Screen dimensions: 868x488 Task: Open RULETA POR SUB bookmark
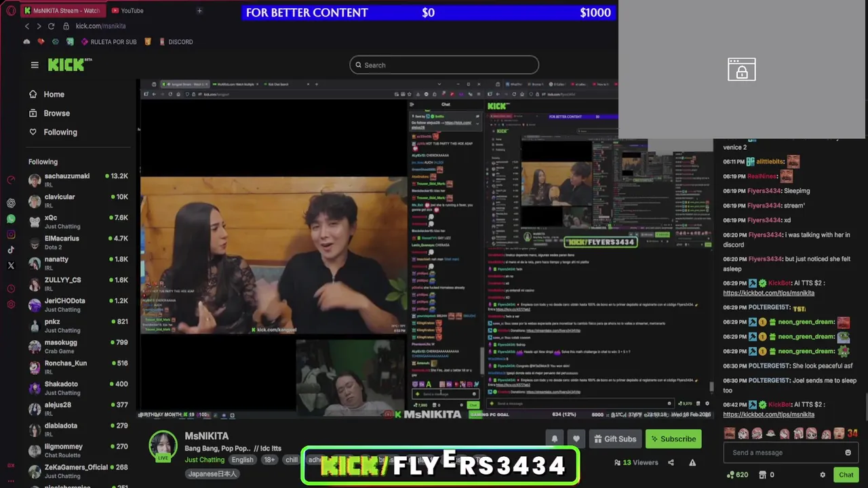point(109,41)
